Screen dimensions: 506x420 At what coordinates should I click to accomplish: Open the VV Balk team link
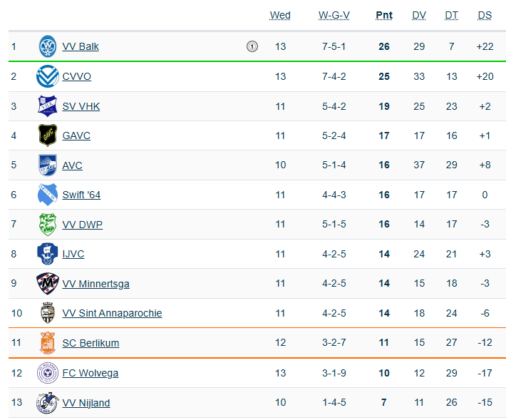tap(81, 46)
